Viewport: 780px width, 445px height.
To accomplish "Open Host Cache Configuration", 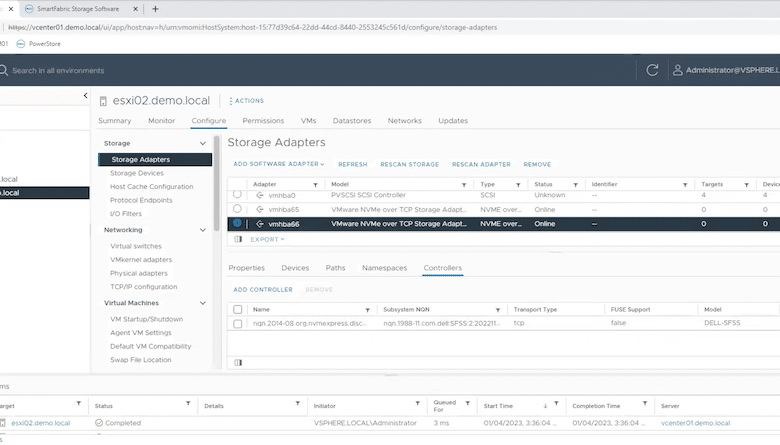I will click(x=151, y=186).
